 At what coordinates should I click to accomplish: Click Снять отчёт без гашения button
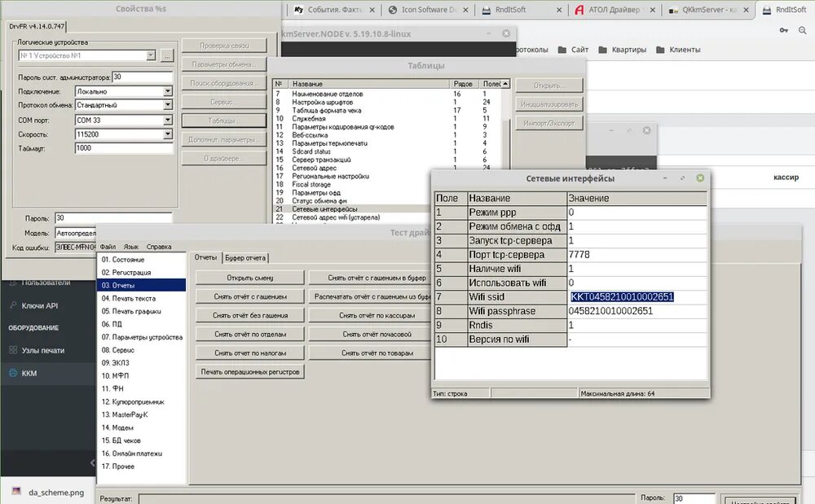point(250,315)
